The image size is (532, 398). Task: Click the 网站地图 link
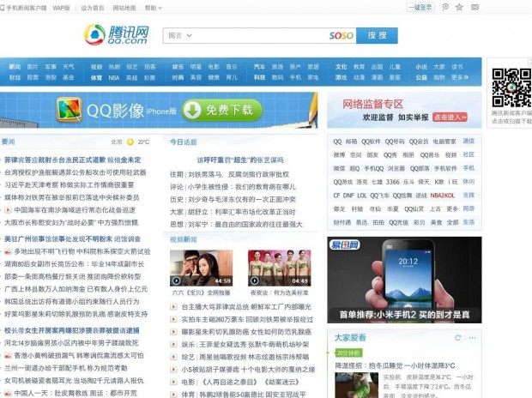[124, 8]
